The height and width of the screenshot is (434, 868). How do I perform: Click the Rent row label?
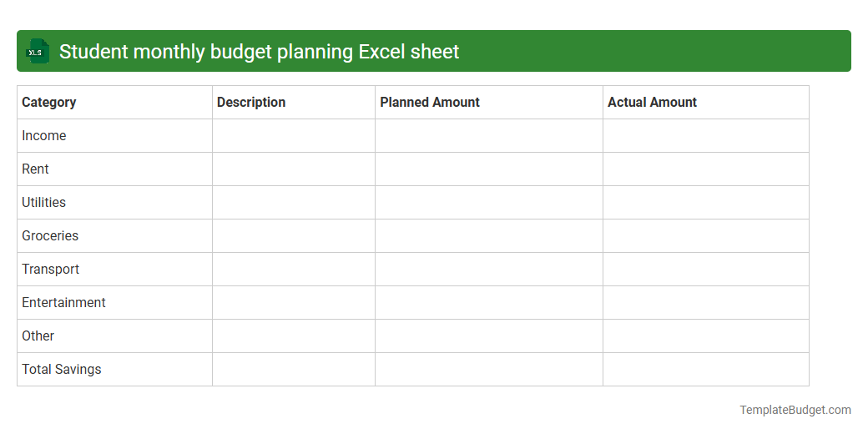point(35,169)
